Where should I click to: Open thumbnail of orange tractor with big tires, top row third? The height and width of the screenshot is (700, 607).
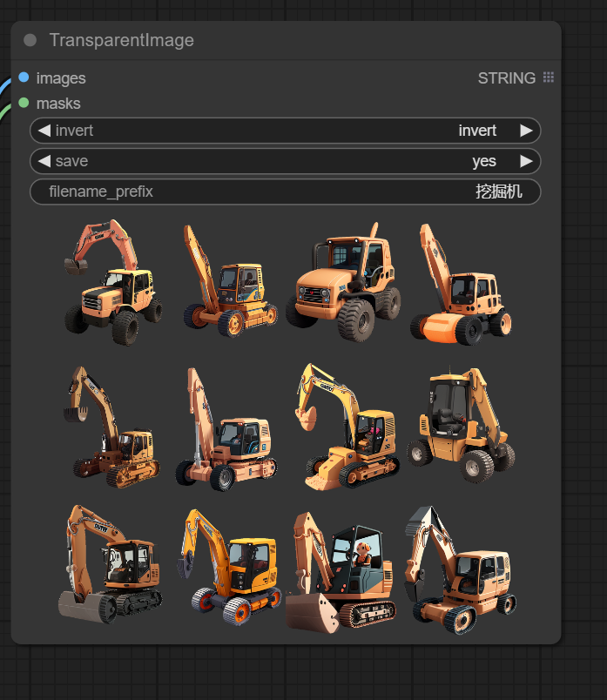pos(343,282)
